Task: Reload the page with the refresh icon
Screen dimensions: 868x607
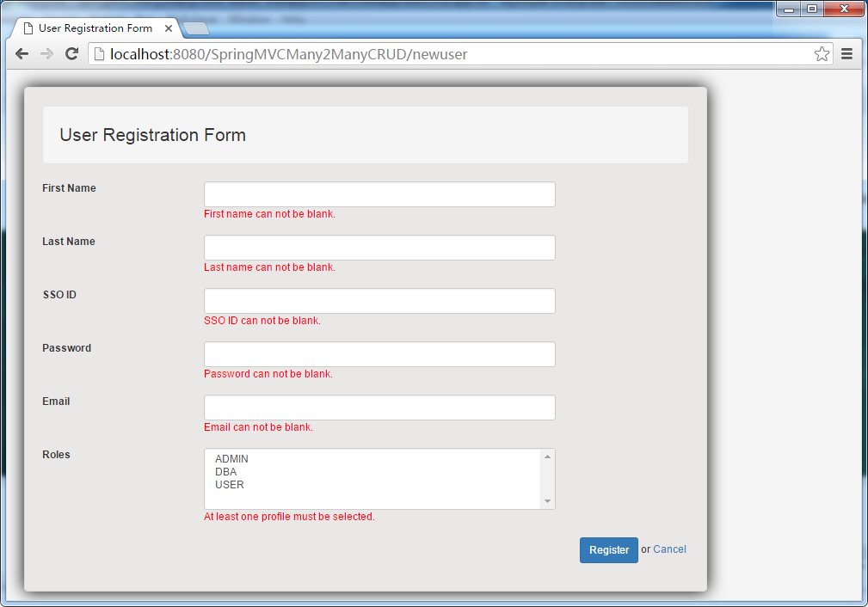Action: pos(71,53)
